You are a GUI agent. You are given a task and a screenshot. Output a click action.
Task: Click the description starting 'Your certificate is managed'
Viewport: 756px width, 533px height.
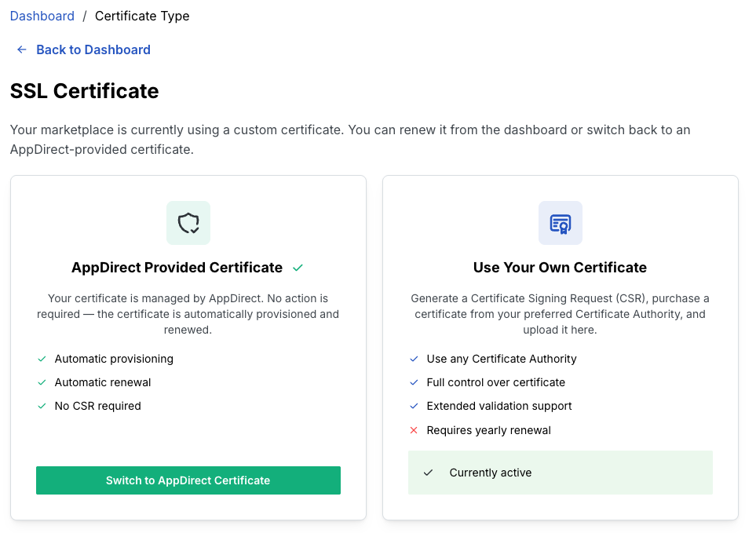[x=188, y=314]
